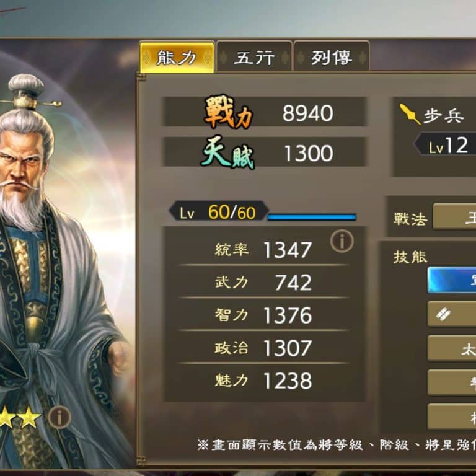Select the yellow 步兵 troop type icon
476x476 pixels.
pyautogui.click(x=410, y=115)
